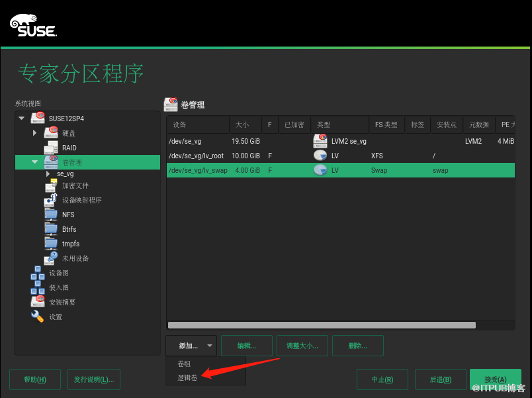Select tmpfs in the system tree
The width and height of the screenshot is (532, 398).
(71, 244)
